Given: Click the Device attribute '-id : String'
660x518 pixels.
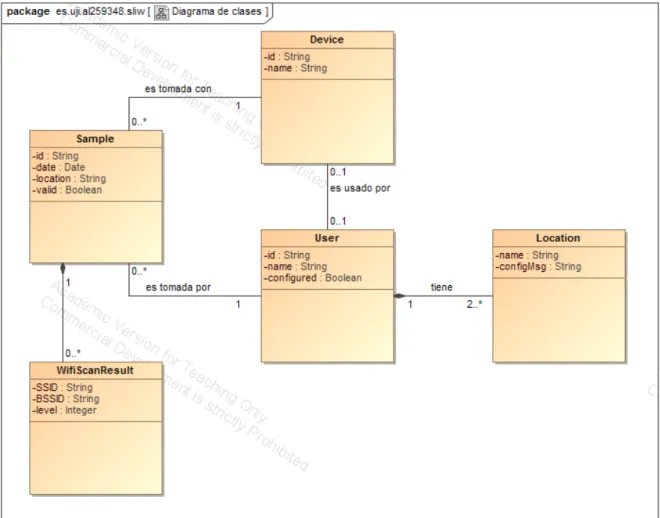Looking at the screenshot, I should click(287, 56).
